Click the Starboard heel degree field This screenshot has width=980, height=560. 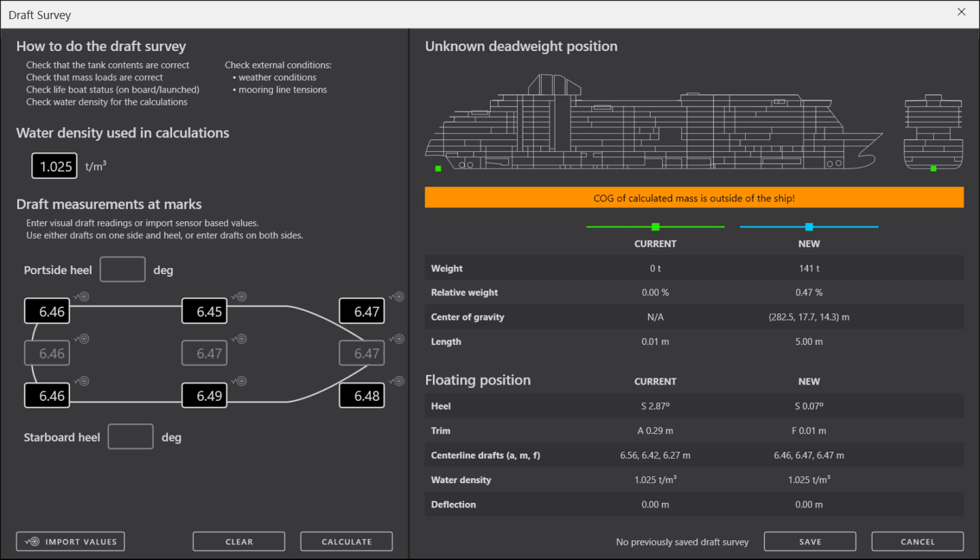(x=131, y=437)
